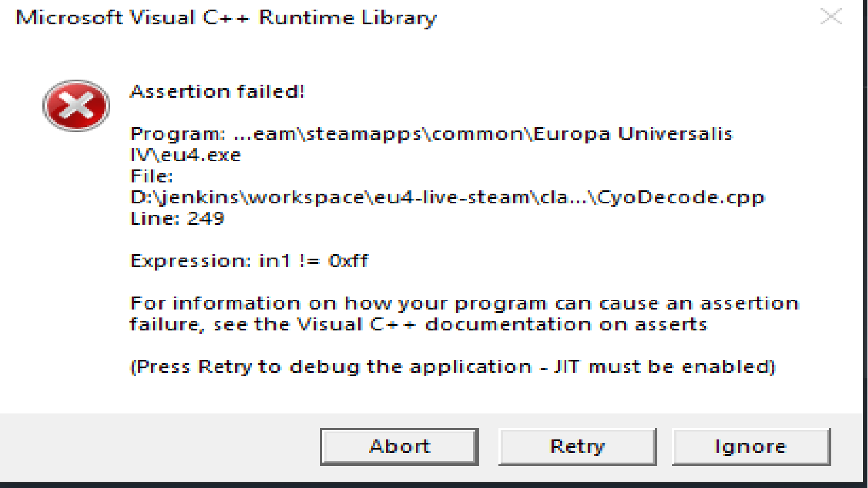Close the assertion dialog with the X
This screenshot has height=488, width=868.
pyautogui.click(x=831, y=17)
